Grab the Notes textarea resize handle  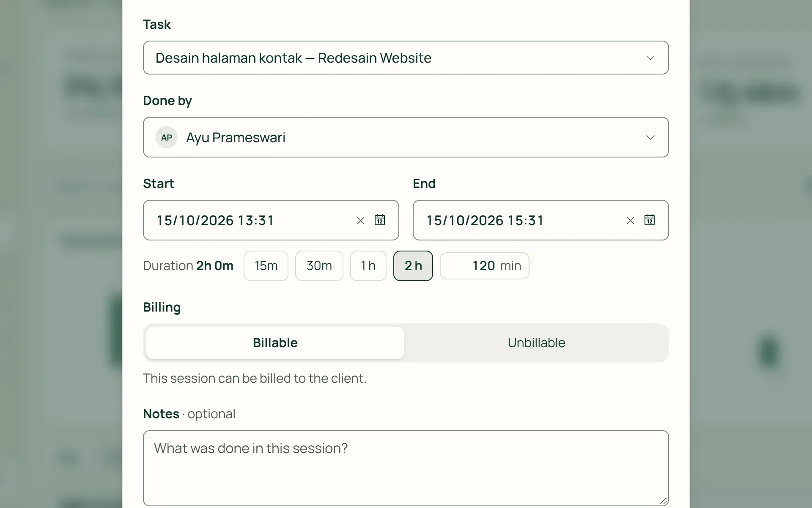click(664, 501)
